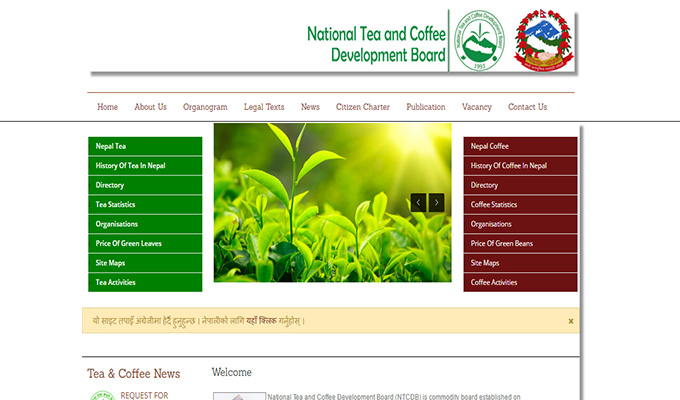680x400 pixels.
Task: Click the Nepal government emblem
Action: click(x=544, y=41)
